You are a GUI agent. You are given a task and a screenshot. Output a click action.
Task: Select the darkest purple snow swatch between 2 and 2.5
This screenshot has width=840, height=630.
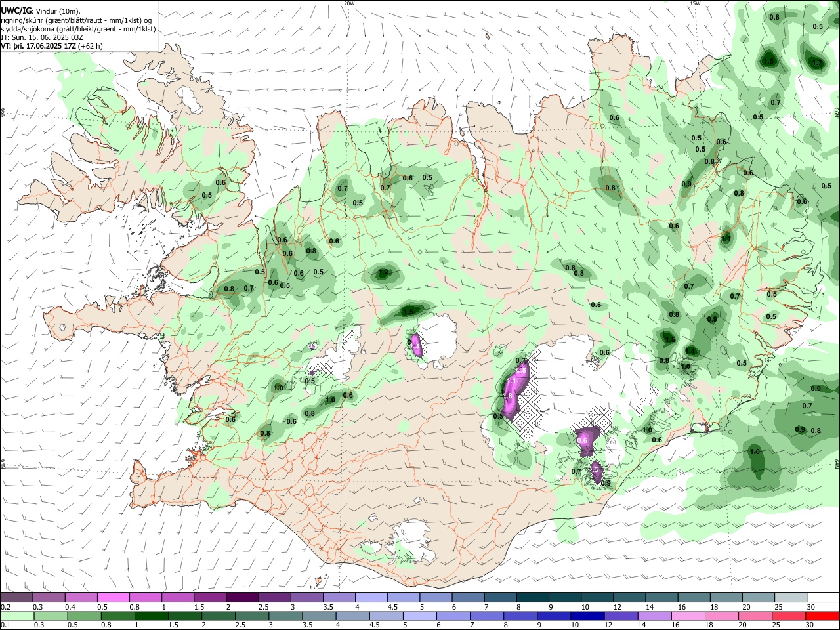242,598
